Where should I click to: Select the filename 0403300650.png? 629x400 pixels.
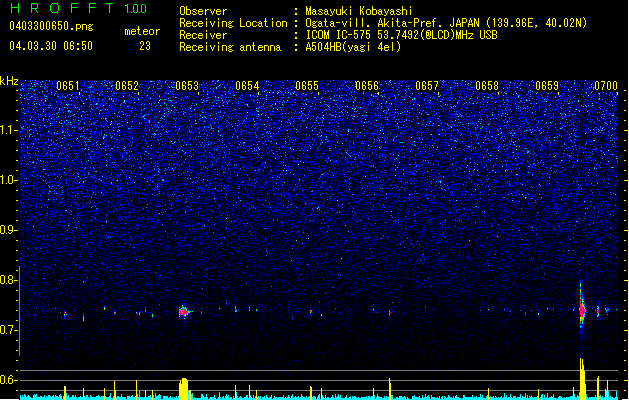tap(51, 27)
